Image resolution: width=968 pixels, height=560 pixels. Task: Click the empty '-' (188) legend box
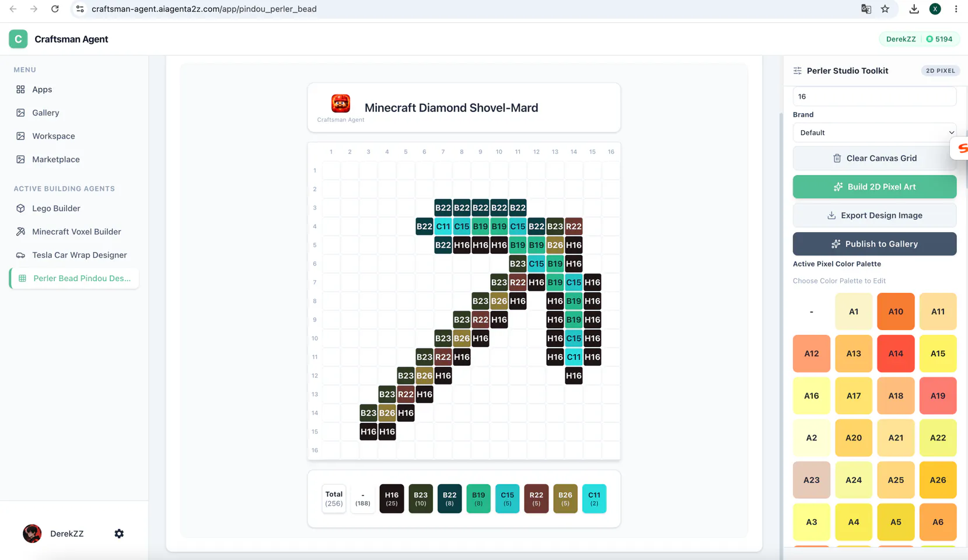click(x=363, y=499)
